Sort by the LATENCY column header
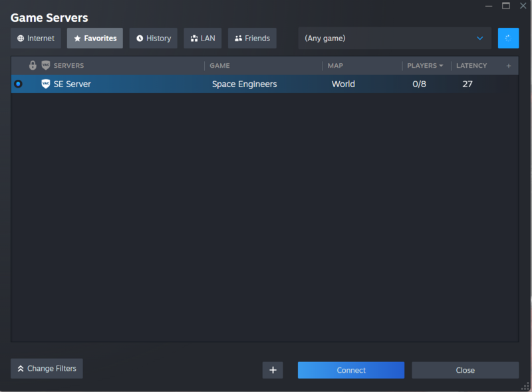 click(471, 66)
